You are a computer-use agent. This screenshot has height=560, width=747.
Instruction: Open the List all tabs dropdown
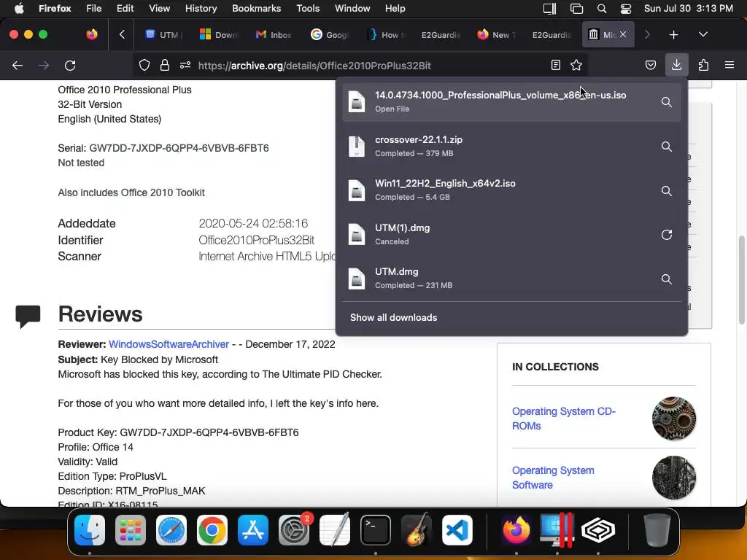tap(703, 35)
